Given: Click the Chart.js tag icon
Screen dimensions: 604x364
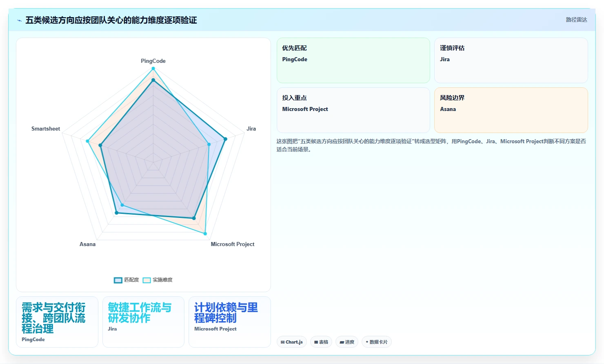Looking at the screenshot, I should pos(283,342).
